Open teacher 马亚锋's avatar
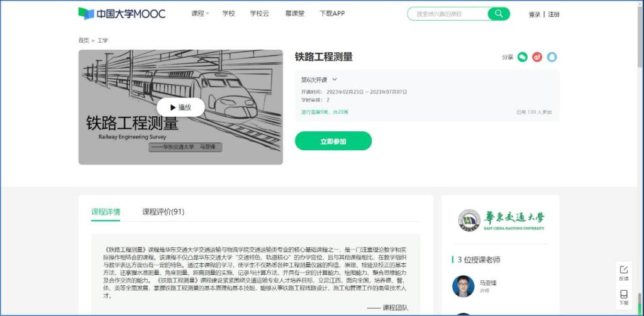 click(463, 286)
